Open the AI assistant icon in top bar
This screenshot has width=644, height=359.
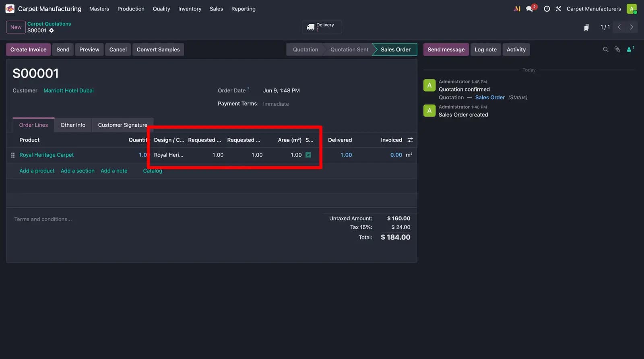tap(517, 8)
